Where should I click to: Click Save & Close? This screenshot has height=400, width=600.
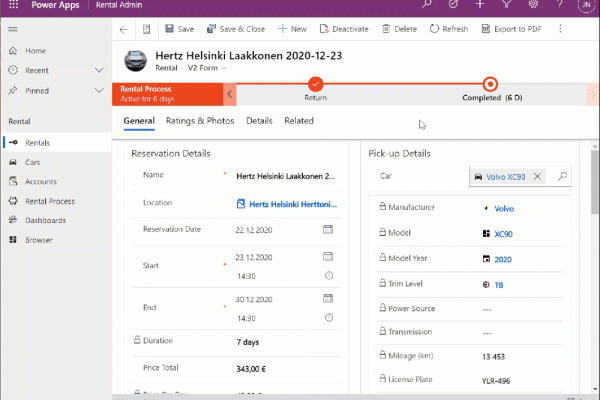236,29
